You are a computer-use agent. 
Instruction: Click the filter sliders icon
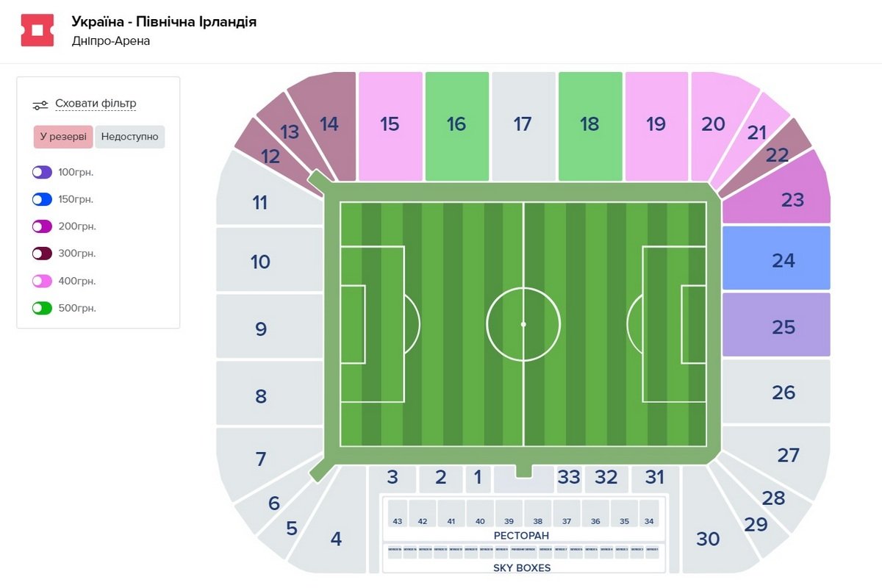(40, 104)
